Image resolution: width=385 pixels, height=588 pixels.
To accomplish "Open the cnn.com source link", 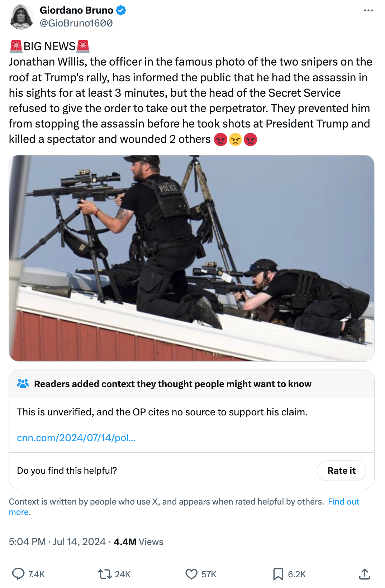I will [76, 438].
